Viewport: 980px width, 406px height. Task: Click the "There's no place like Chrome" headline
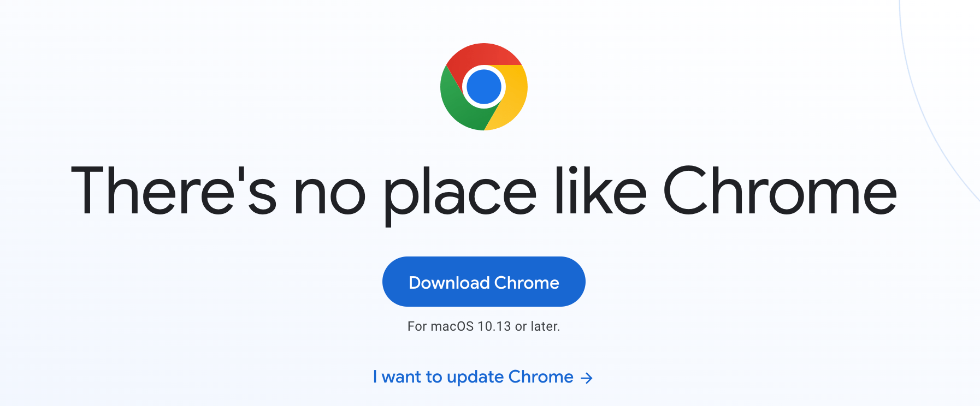[484, 191]
